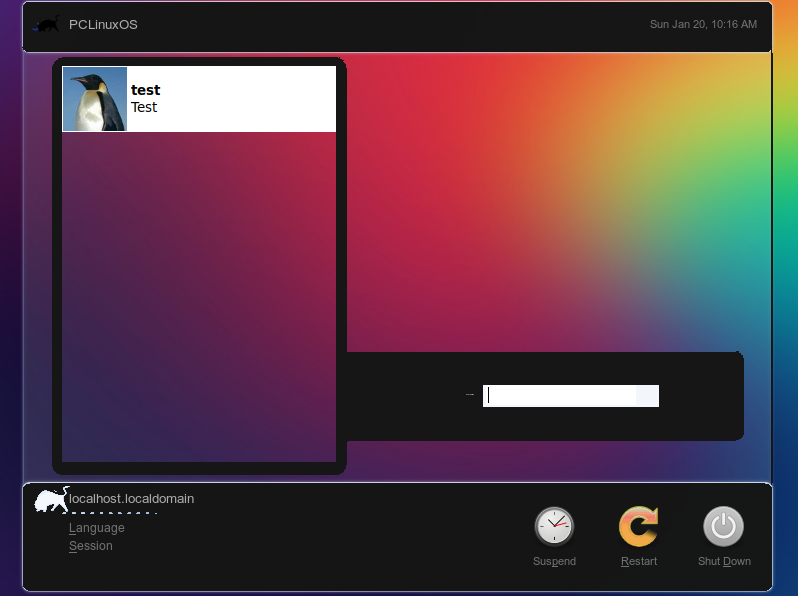Open the Language menu
The image size is (798, 596).
coord(97,528)
